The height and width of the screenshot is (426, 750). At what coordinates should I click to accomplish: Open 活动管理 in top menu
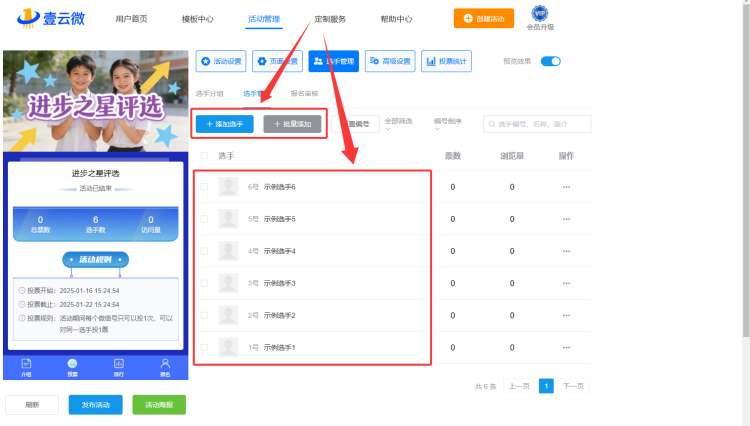(x=264, y=19)
